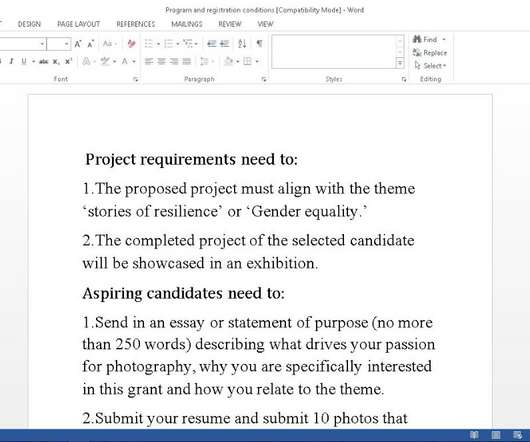Image resolution: width=530 pixels, height=442 pixels.
Task: Click the Replace button in Editing
Action: pos(430,53)
